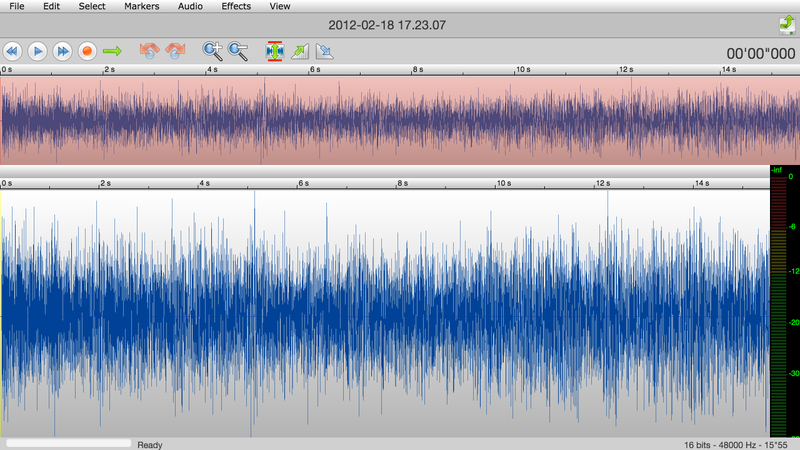Redo the last edit
This screenshot has width=800, height=450.
pyautogui.click(x=175, y=51)
